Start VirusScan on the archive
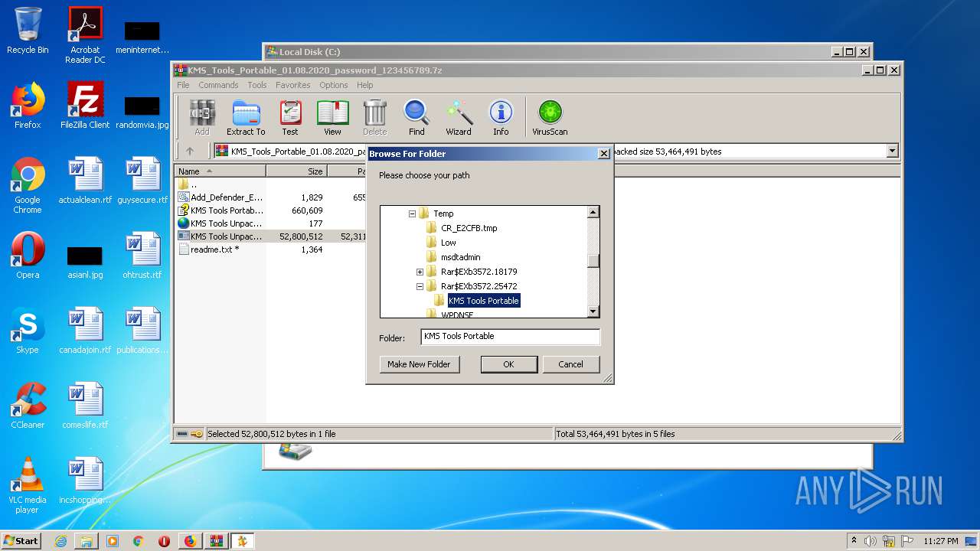This screenshot has width=980, height=551. [x=550, y=118]
